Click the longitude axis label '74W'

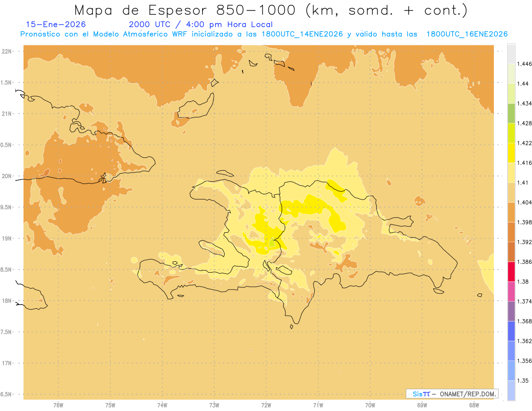[162, 405]
